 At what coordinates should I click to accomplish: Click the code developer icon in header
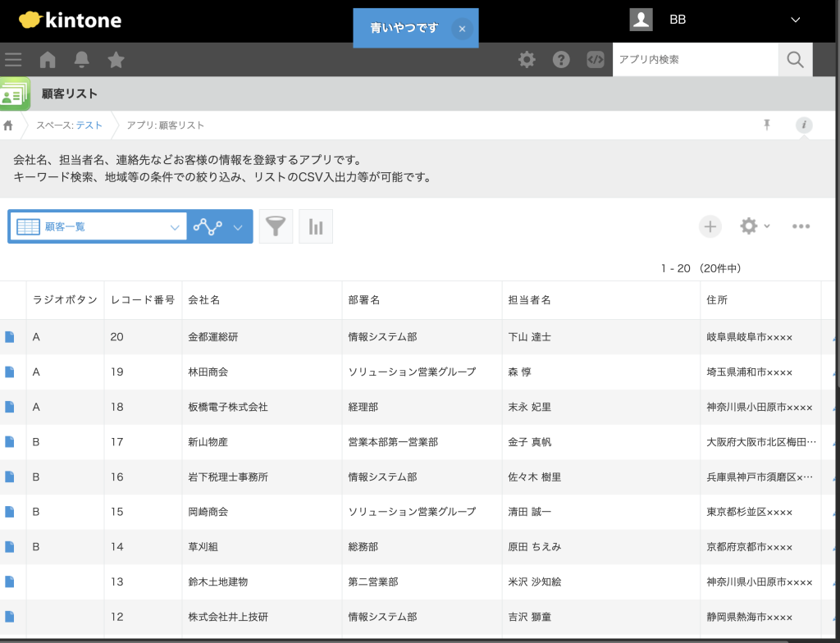(596, 59)
